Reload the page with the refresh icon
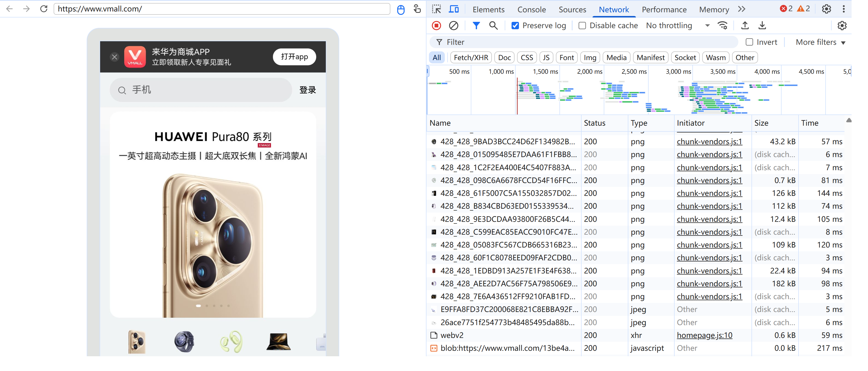 click(44, 9)
